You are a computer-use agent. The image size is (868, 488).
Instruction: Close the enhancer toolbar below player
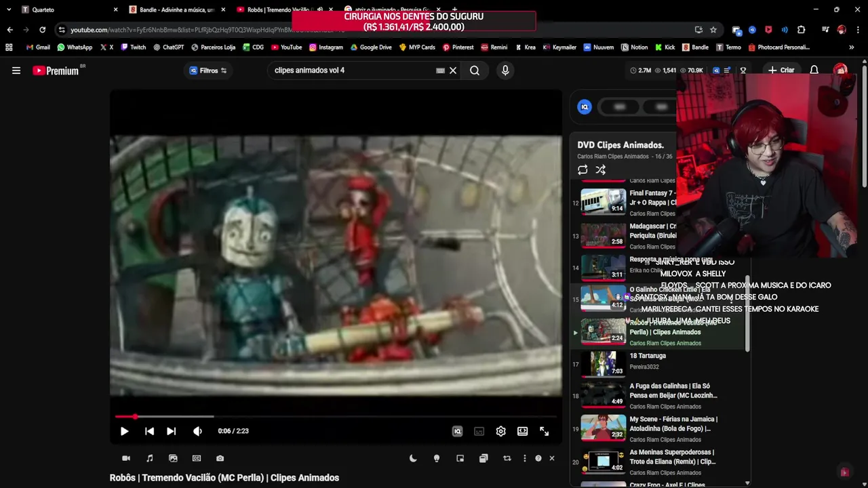[552, 458]
